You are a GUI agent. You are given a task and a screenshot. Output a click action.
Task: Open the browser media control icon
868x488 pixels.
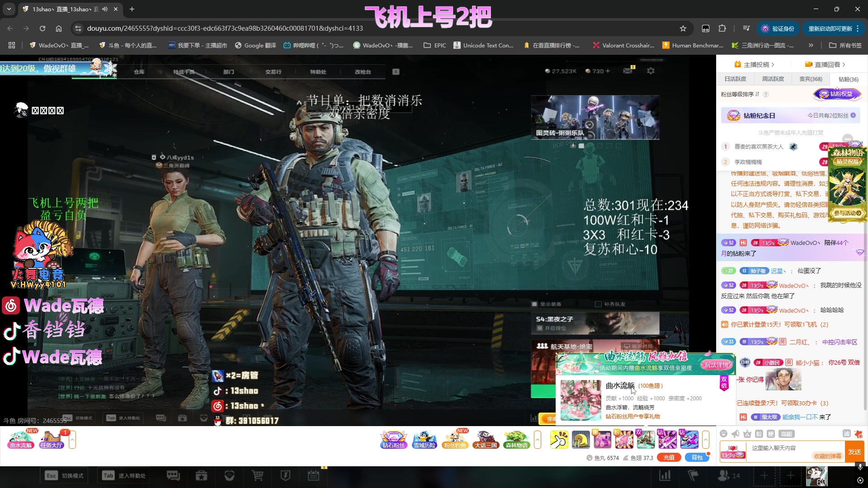point(746,28)
